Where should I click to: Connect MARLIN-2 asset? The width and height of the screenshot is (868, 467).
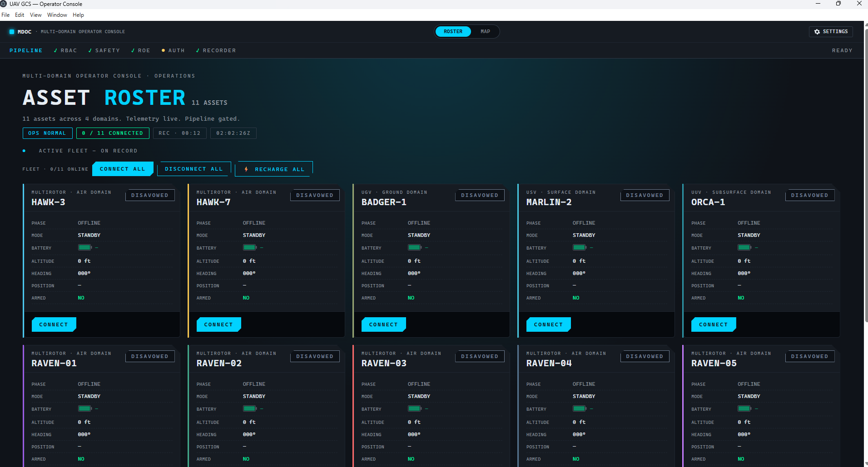(x=548, y=324)
